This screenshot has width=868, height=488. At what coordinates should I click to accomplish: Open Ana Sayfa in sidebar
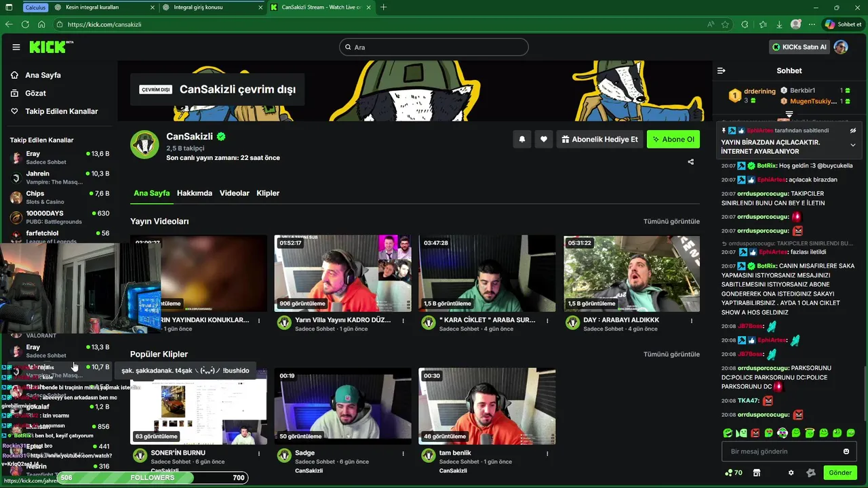click(43, 75)
